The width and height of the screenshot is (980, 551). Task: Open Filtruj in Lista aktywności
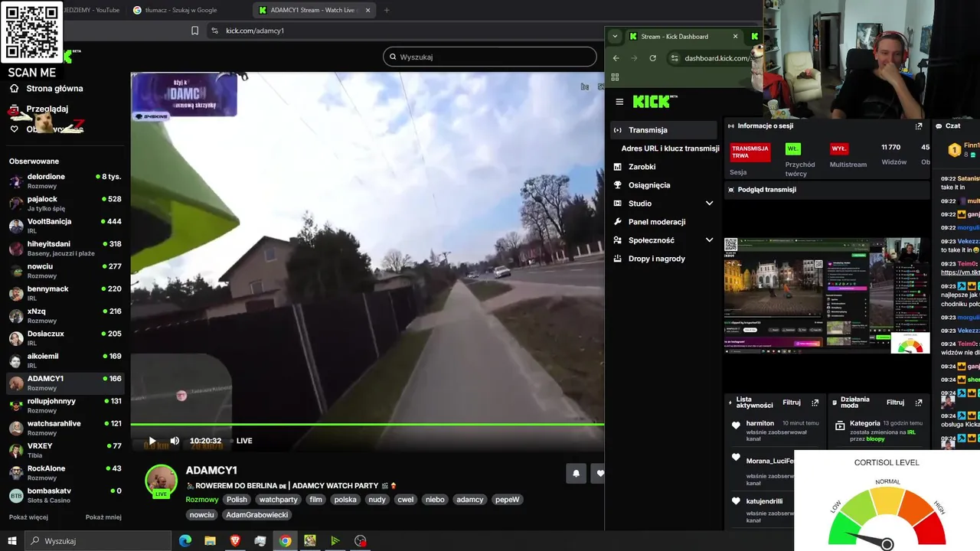[x=792, y=403]
